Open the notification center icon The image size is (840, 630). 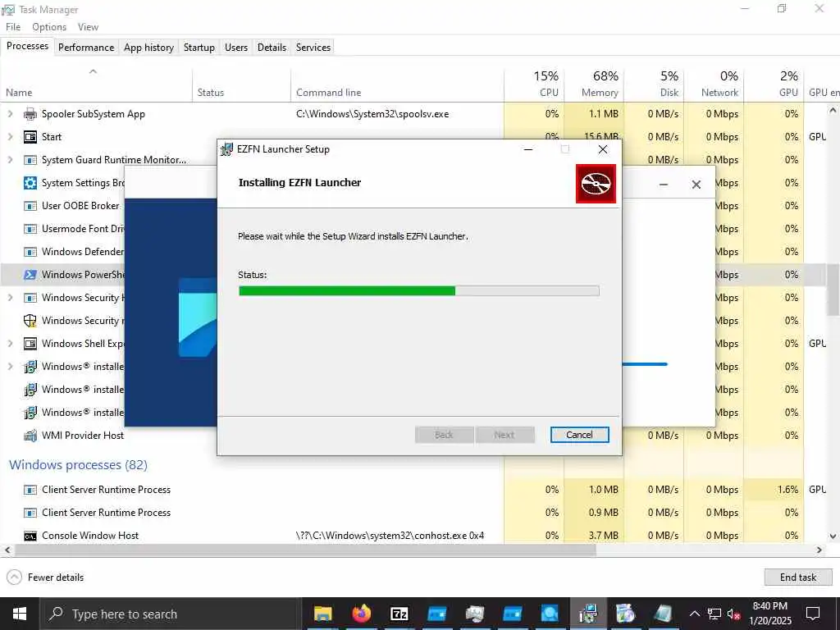pos(813,614)
